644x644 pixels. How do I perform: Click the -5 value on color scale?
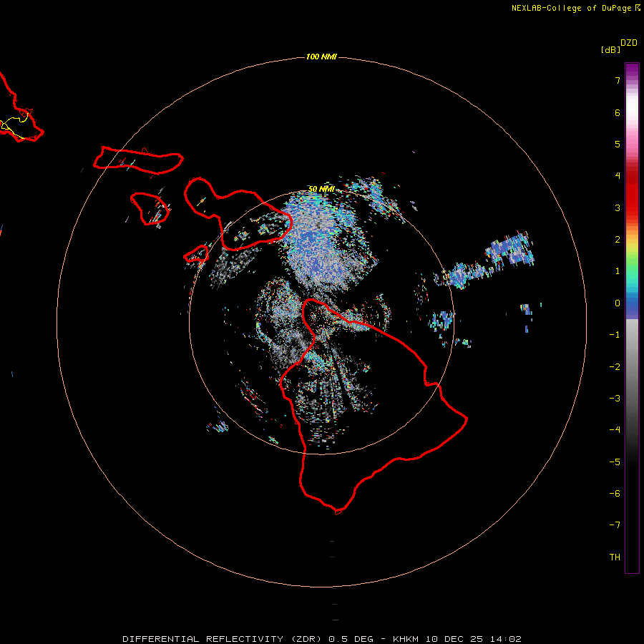click(615, 462)
